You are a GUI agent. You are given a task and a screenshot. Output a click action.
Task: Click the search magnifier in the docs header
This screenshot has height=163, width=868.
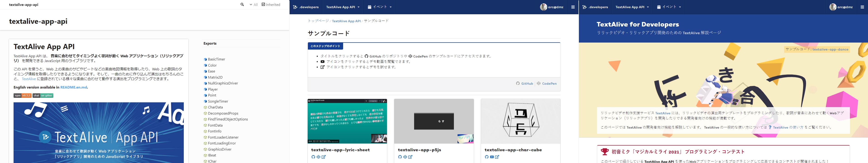pos(242,5)
